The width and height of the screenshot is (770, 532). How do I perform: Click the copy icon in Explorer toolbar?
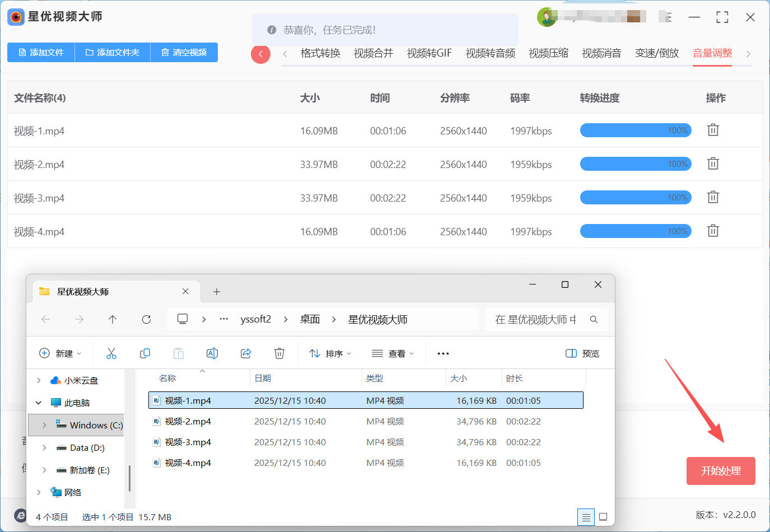click(x=144, y=353)
